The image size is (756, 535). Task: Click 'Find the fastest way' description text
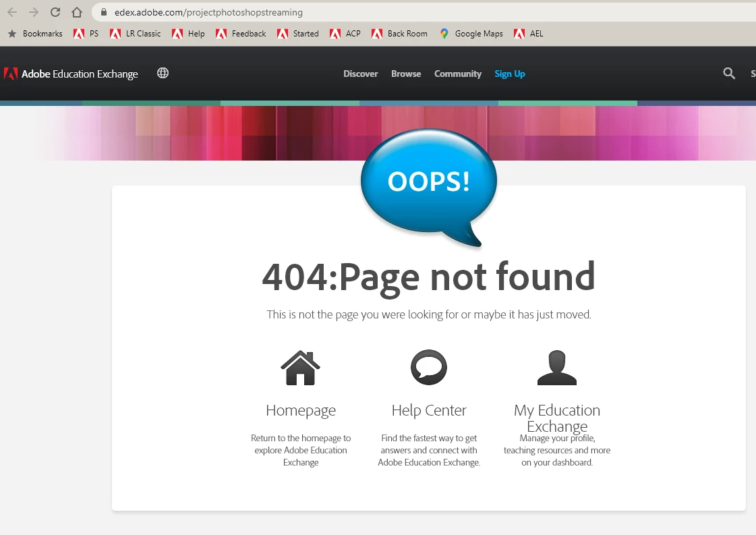(x=429, y=450)
